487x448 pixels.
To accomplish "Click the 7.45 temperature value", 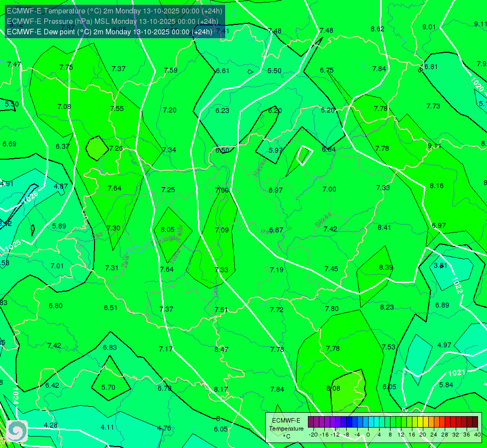I will click(331, 269).
